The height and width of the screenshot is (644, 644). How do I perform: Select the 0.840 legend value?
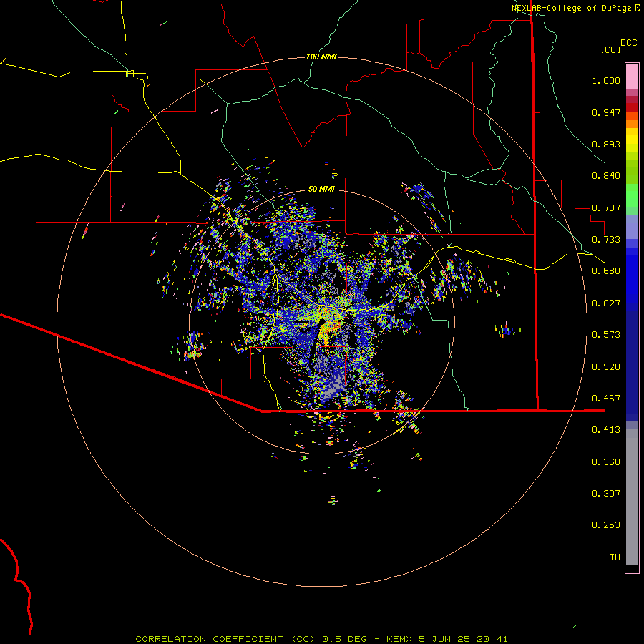pyautogui.click(x=606, y=176)
